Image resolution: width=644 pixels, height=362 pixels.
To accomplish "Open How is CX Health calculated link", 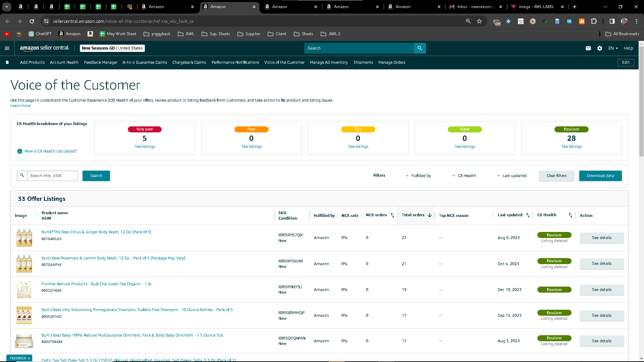I will [50, 151].
